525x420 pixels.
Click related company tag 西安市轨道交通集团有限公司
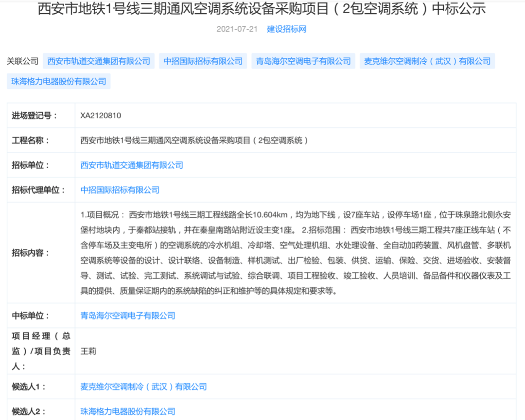point(99,61)
